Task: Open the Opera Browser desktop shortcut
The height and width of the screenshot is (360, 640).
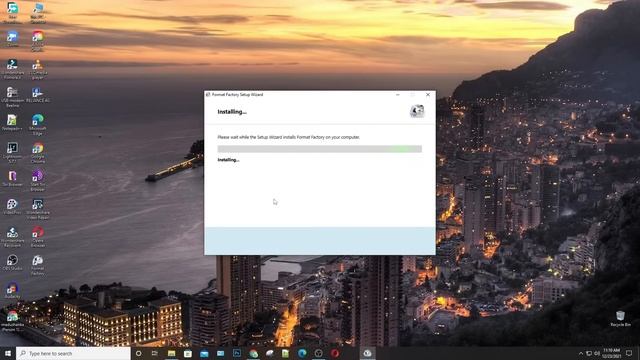Action: 38,237
